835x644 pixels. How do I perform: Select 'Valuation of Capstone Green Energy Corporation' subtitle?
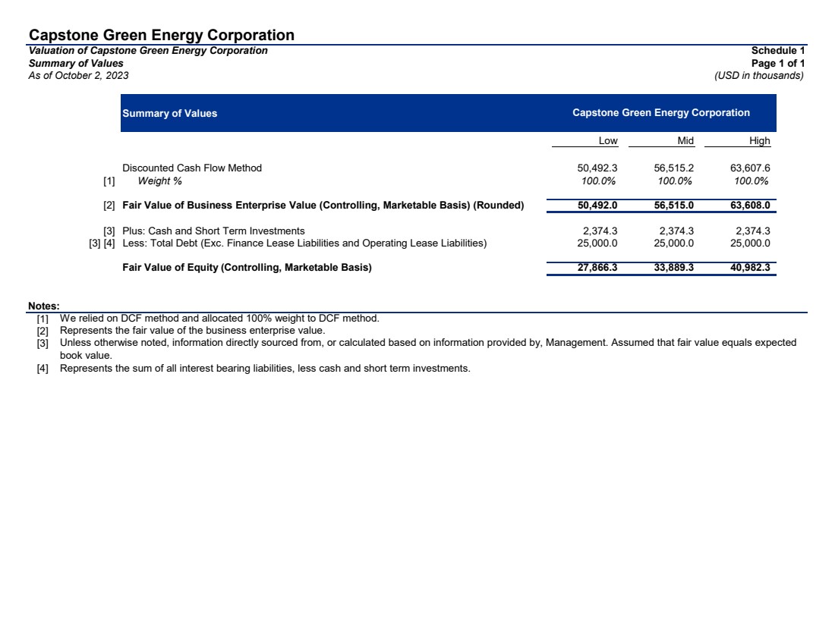148,51
